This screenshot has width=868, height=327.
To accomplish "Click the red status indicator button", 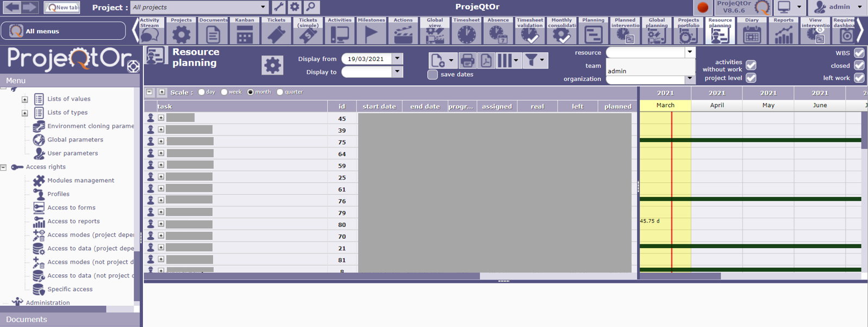I will (703, 8).
